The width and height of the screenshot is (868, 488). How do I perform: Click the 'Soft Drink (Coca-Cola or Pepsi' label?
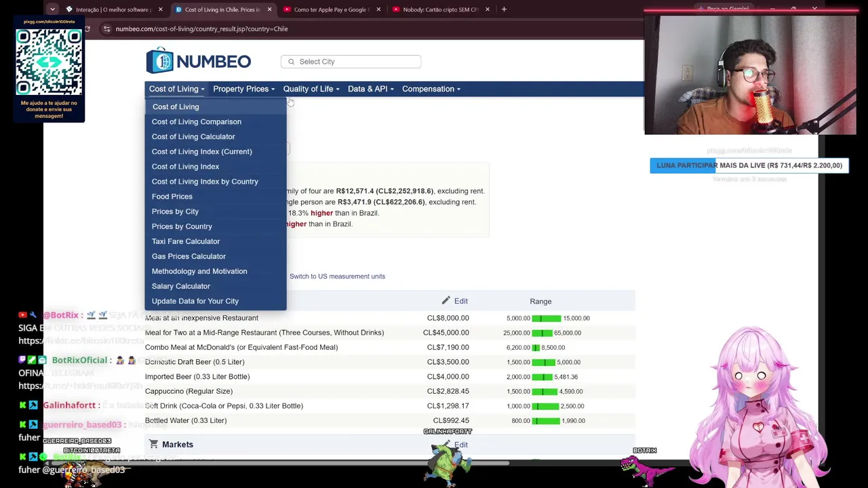(x=224, y=405)
